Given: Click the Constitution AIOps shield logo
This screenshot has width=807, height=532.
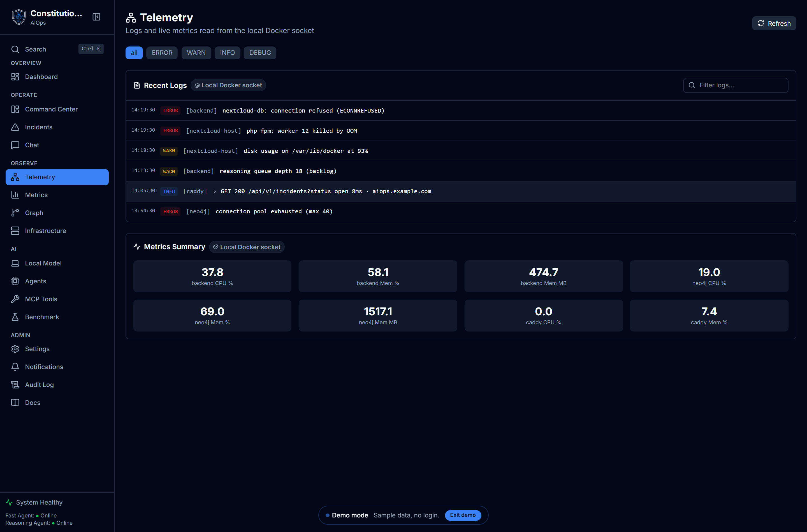Looking at the screenshot, I should (x=19, y=17).
